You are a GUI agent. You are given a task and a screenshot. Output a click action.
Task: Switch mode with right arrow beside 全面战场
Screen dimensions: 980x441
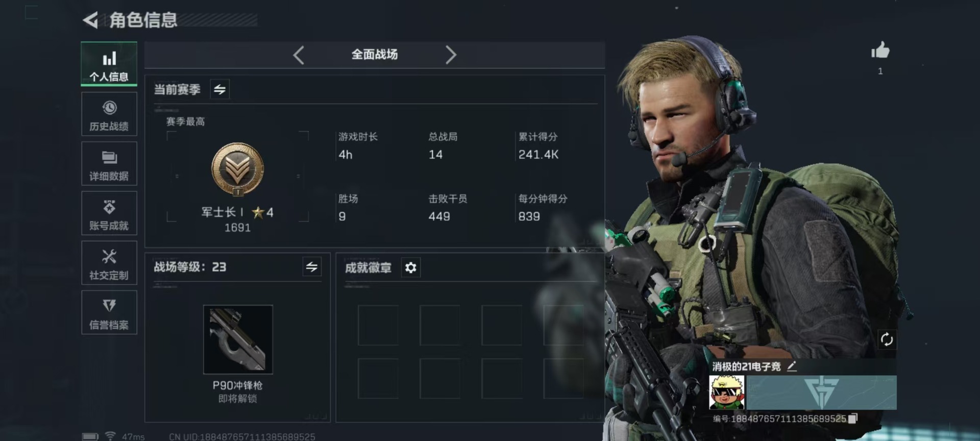tap(450, 55)
